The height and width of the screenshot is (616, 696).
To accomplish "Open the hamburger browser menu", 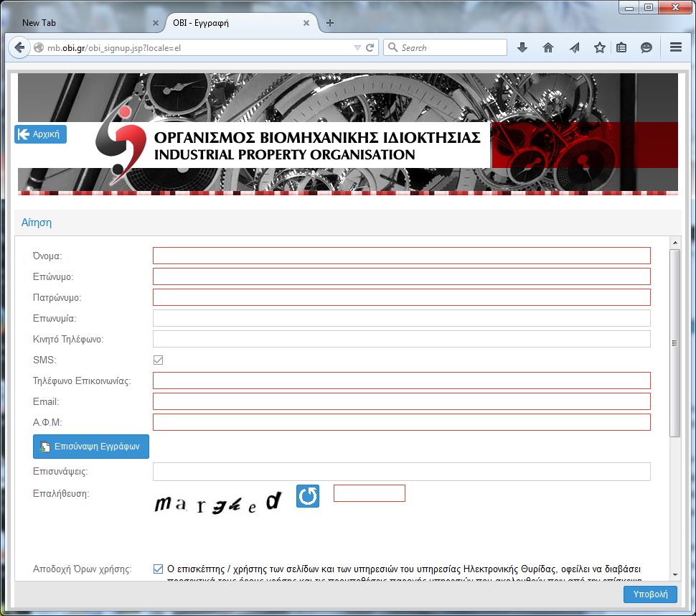I will tap(676, 47).
